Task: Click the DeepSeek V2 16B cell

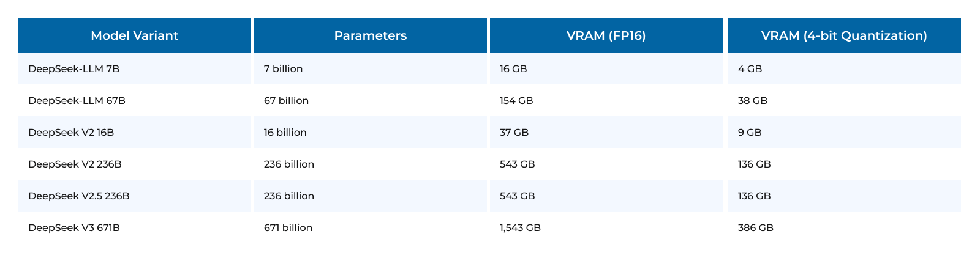Action: pyautogui.click(x=71, y=133)
